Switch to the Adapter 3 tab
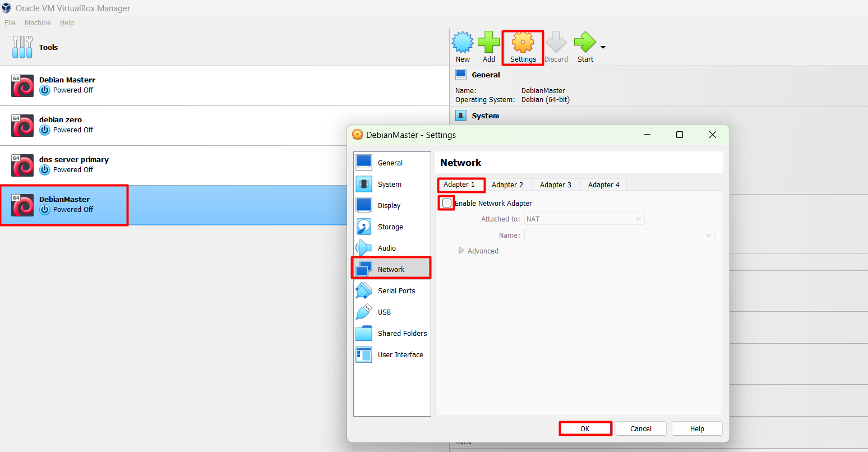 pyautogui.click(x=556, y=185)
